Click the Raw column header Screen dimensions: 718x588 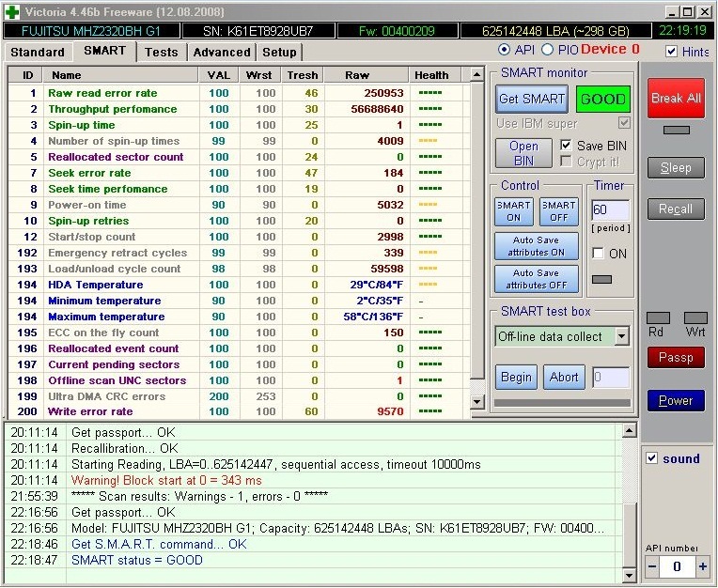tap(366, 75)
